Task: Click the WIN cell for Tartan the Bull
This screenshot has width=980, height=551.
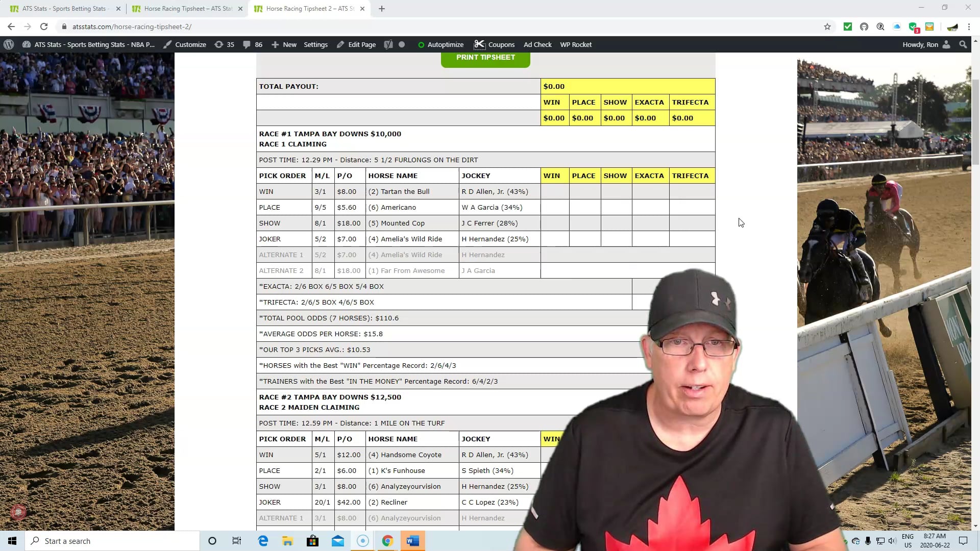Action: coord(555,192)
